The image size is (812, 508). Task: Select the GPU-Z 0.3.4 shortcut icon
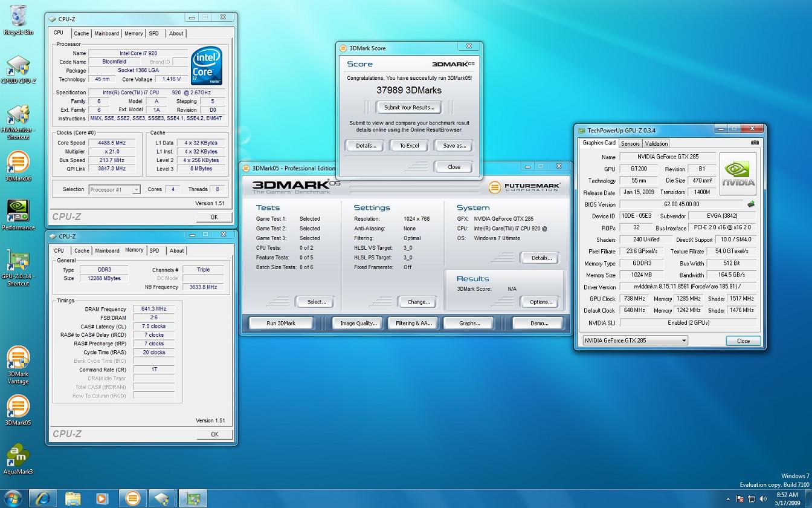click(x=18, y=267)
